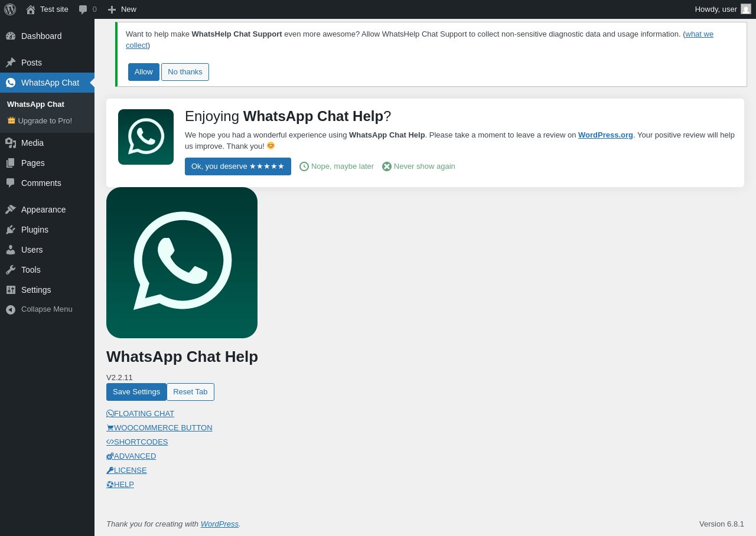The image size is (756, 536).
Task: Go to the Posts menu
Action: tap(47, 63)
